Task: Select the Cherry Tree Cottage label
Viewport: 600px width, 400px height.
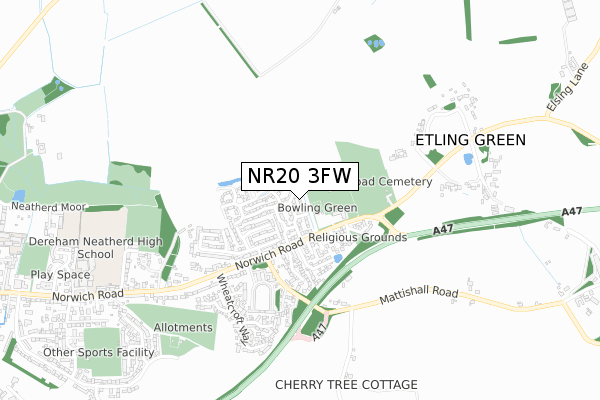Action: point(346,385)
